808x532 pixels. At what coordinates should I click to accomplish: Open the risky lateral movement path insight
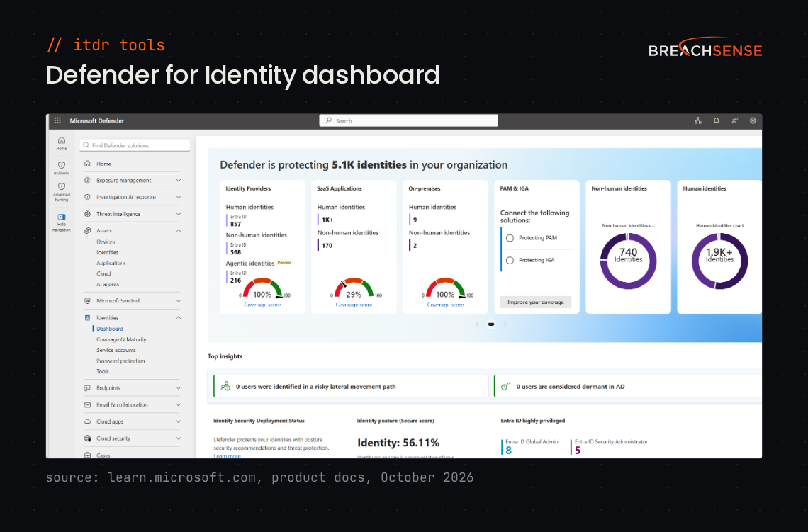tap(351, 386)
